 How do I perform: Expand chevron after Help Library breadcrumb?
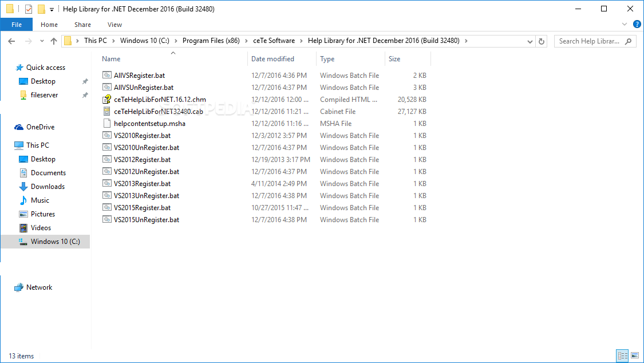466,41
